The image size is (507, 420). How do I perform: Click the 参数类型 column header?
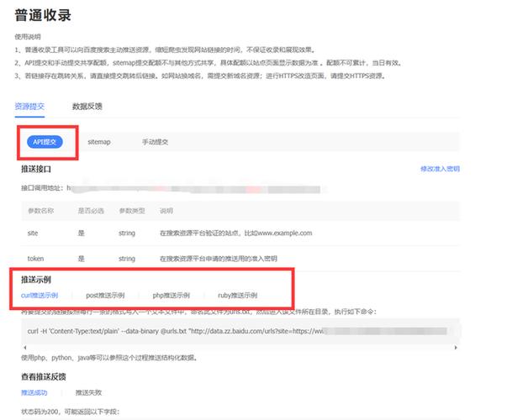point(132,211)
